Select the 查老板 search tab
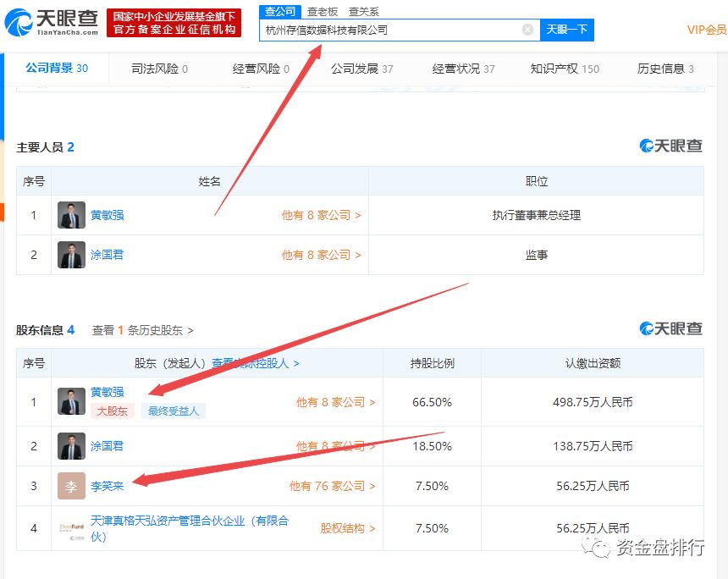The image size is (728, 579). point(323,12)
